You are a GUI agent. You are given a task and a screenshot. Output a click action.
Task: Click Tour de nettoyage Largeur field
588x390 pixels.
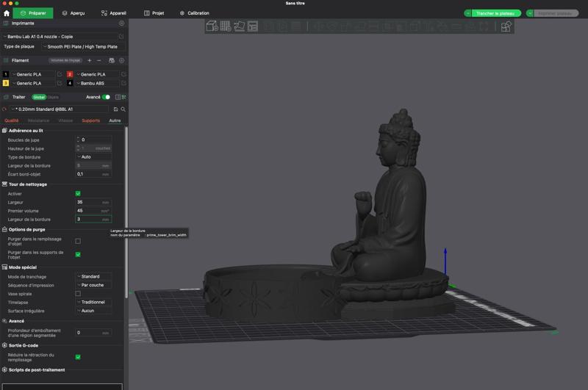94,202
